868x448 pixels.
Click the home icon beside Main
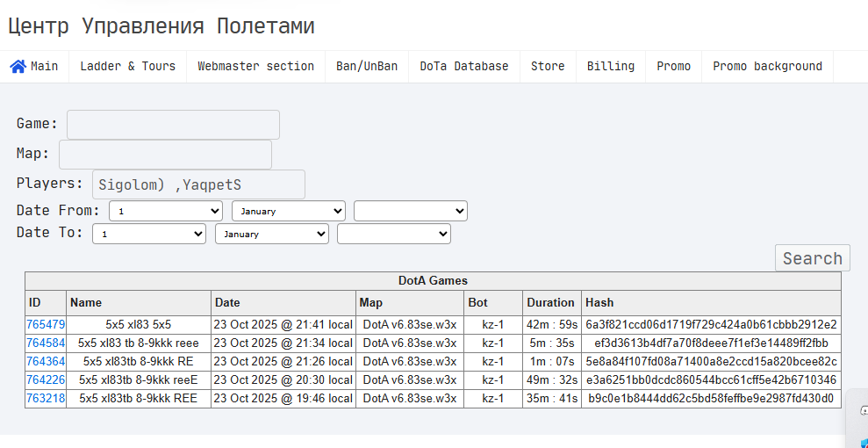(x=18, y=67)
